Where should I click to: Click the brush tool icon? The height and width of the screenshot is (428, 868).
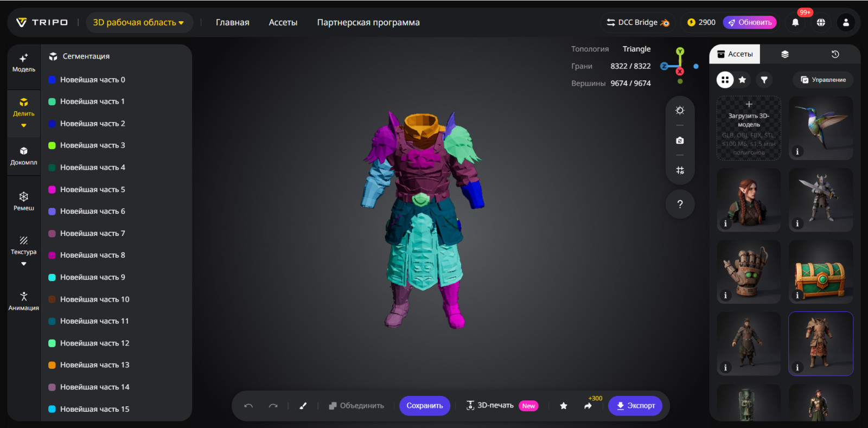tap(303, 406)
